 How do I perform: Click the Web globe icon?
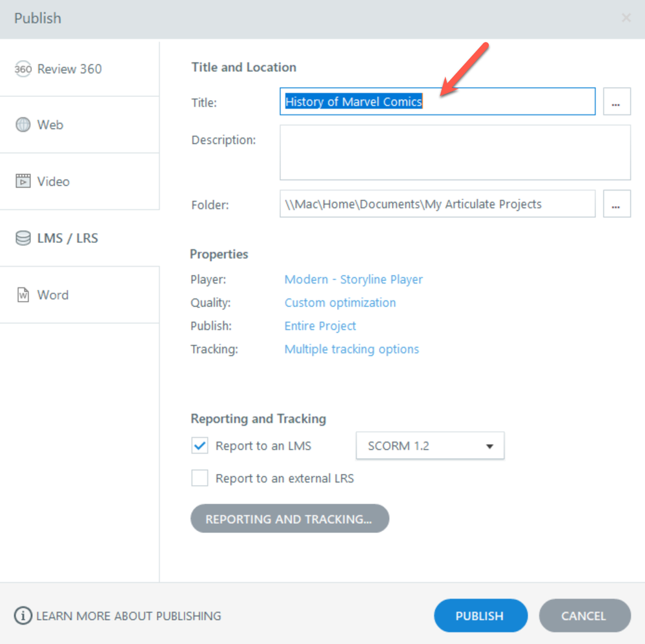[x=23, y=125]
